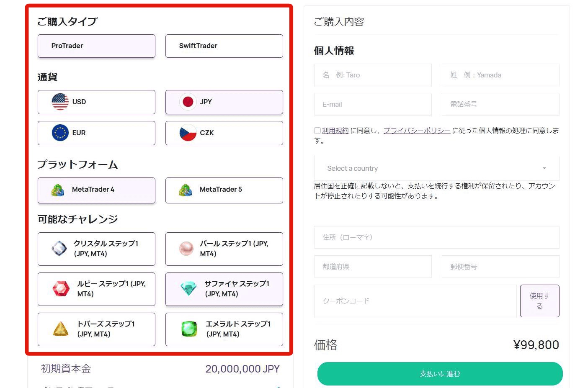Click the US flag icon
The height and width of the screenshot is (388, 588).
tap(60, 102)
